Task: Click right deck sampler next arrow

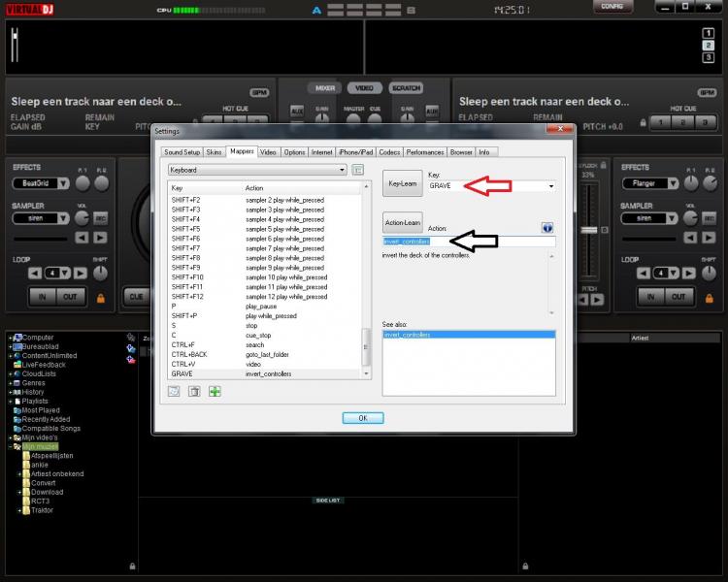Action: (708, 238)
